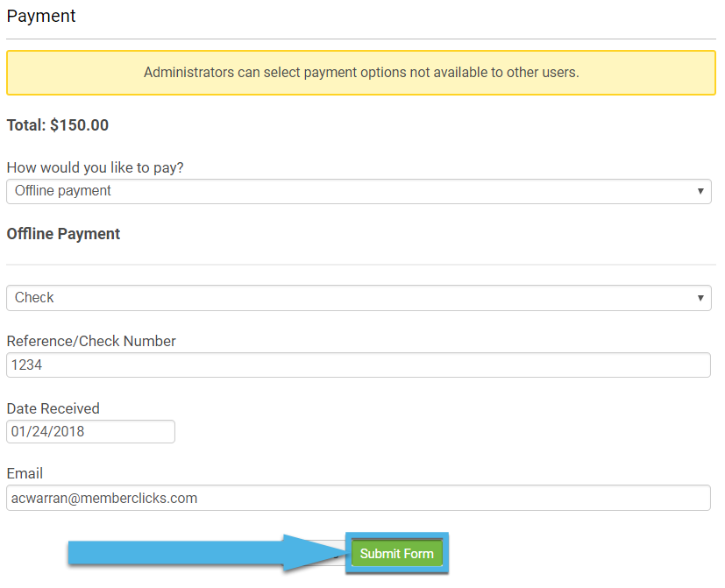Select the 'Check' text in the payment type box
Screen dimensions: 725x588
34,298
